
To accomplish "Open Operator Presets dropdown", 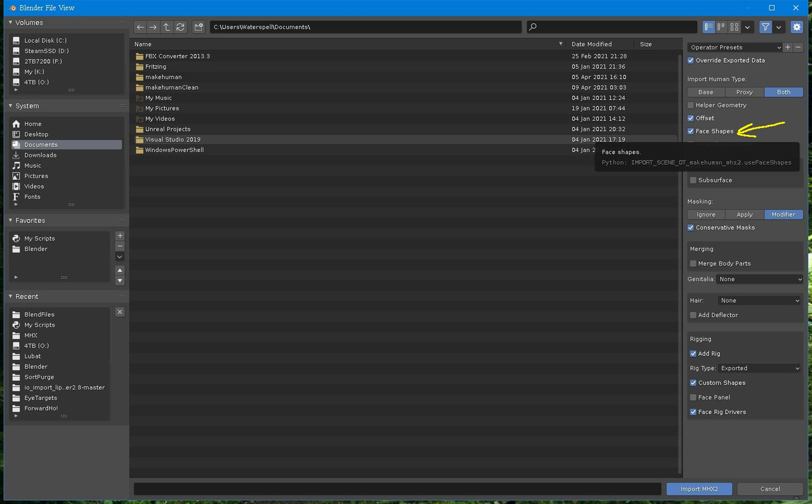I will coord(735,48).
